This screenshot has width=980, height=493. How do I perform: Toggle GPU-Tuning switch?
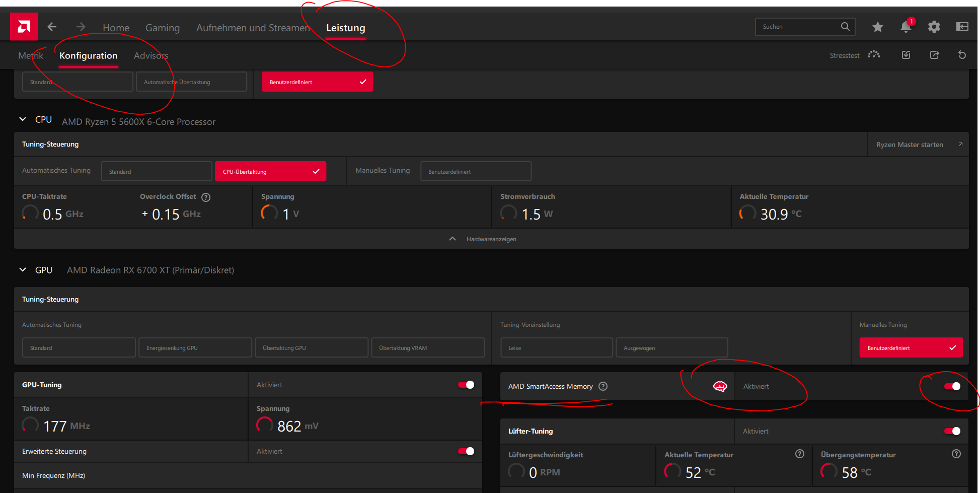[466, 385]
